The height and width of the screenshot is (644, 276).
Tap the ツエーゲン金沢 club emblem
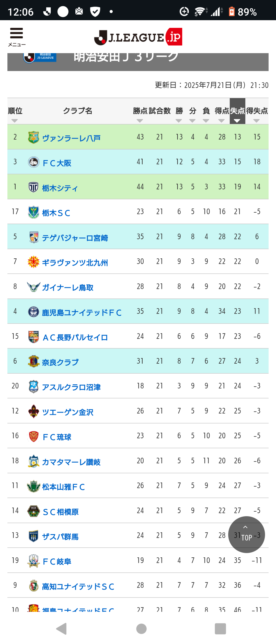point(33,411)
